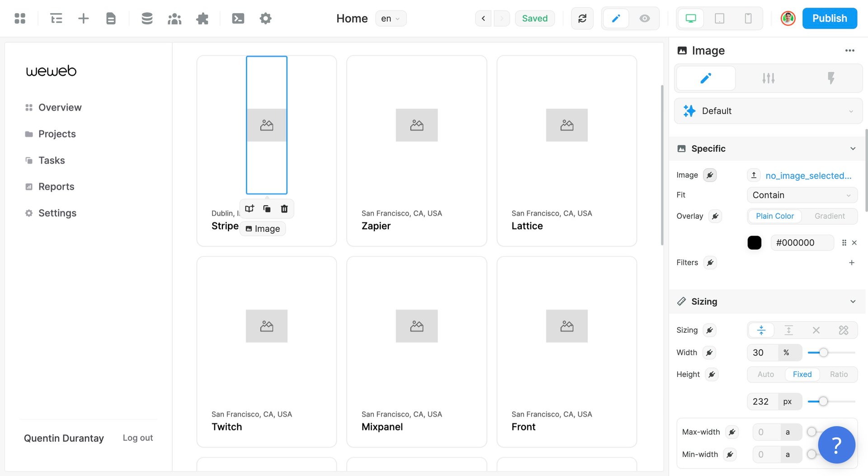
Task: Click the Image element label tag
Action: (x=263, y=229)
